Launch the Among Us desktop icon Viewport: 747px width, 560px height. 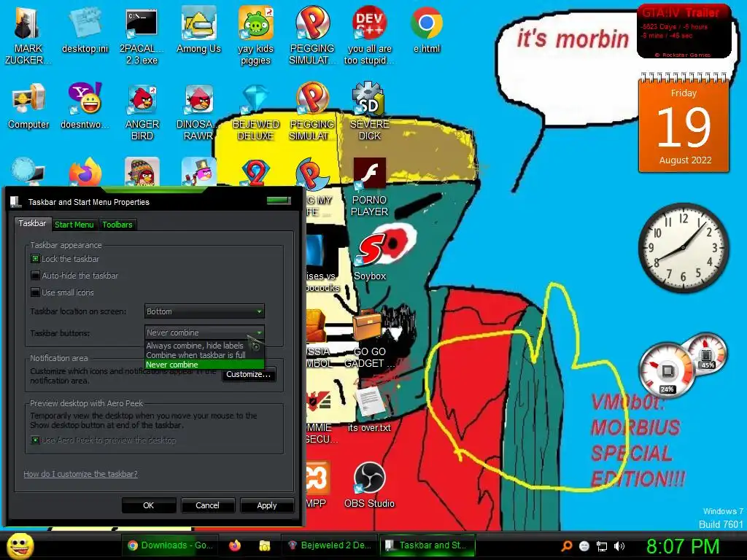pos(198,29)
